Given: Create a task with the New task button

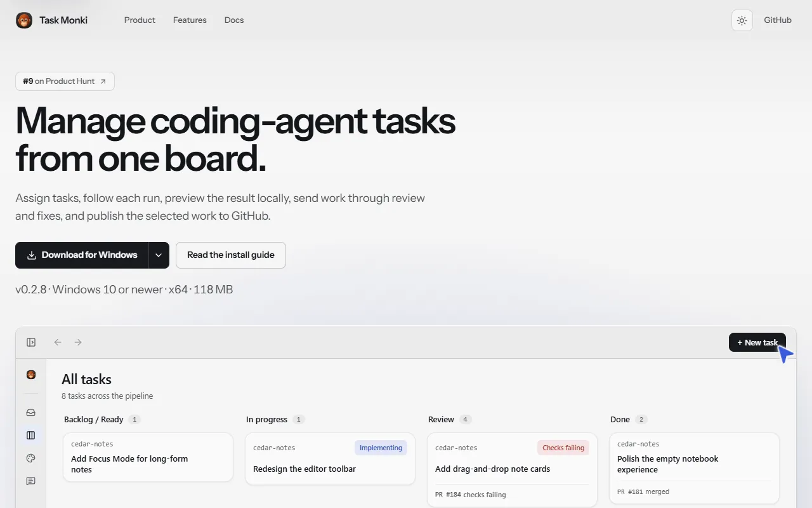Looking at the screenshot, I should pyautogui.click(x=757, y=342).
